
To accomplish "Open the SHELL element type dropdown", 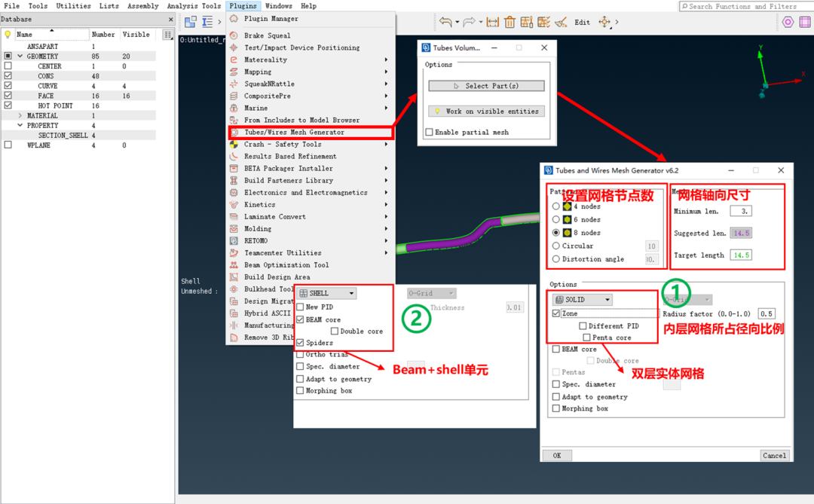I will coord(327,293).
